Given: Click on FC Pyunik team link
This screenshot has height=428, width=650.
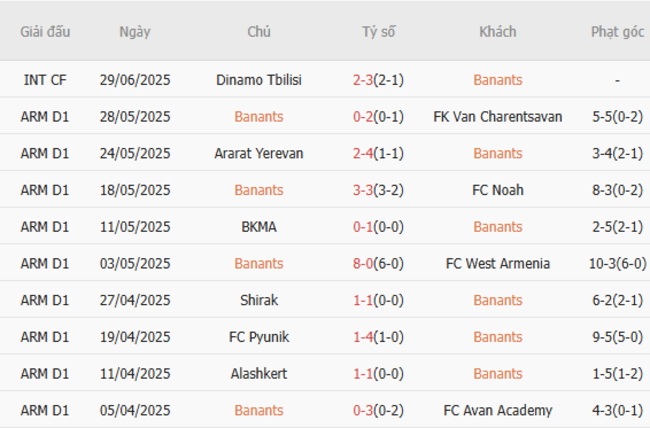Looking at the screenshot, I should pos(258,337).
